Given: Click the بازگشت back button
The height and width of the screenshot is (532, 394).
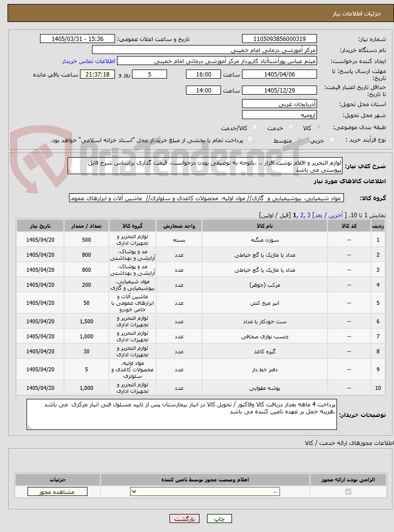Looking at the screenshot, I should point(184,519).
